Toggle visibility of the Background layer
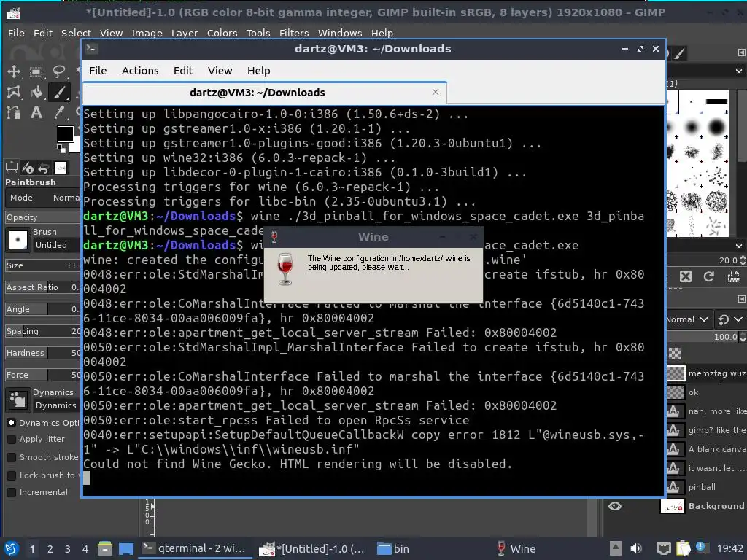This screenshot has width=747, height=560. click(x=615, y=506)
